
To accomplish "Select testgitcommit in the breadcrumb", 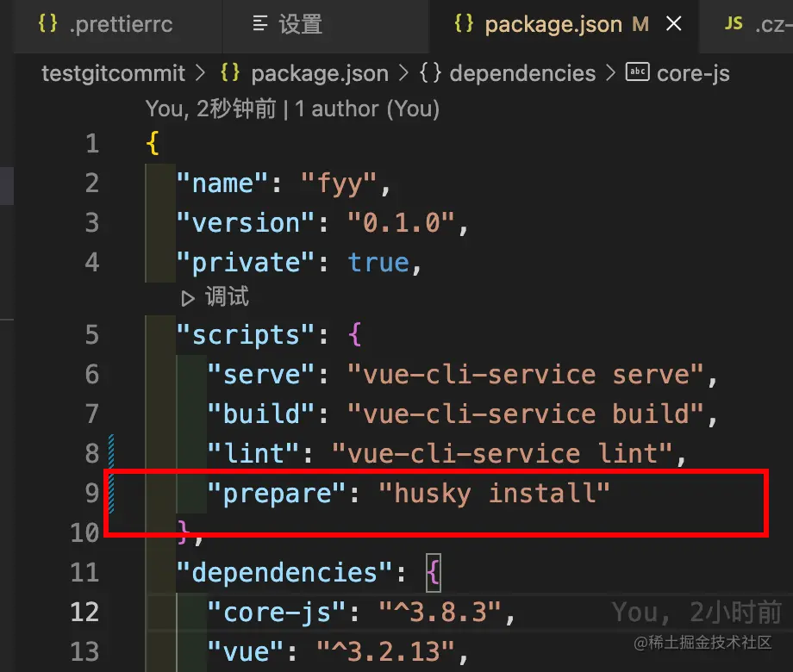I will click(x=113, y=73).
